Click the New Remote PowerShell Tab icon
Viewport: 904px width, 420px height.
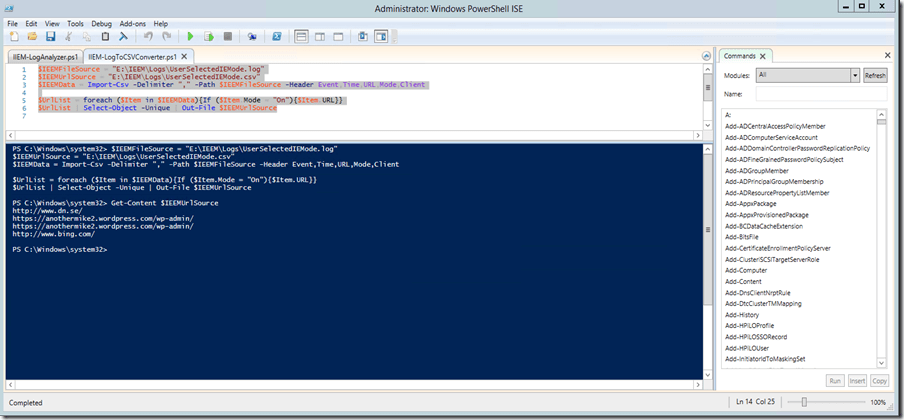click(252, 36)
